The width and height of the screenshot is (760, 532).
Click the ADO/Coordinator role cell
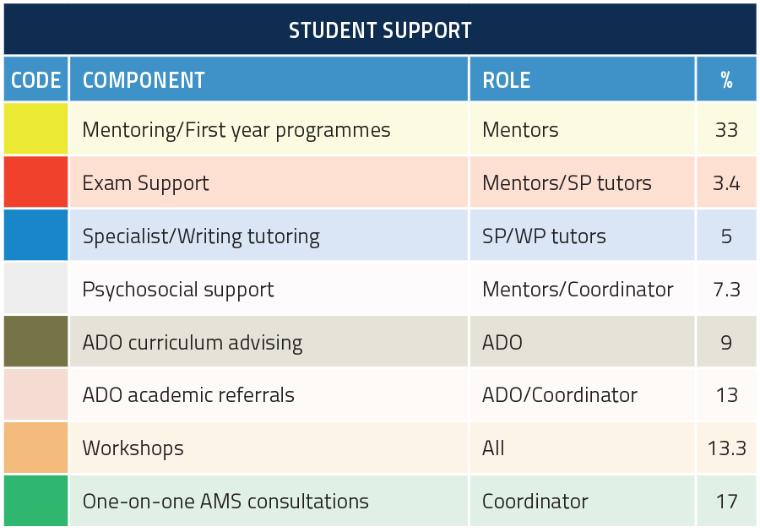pos(582,394)
